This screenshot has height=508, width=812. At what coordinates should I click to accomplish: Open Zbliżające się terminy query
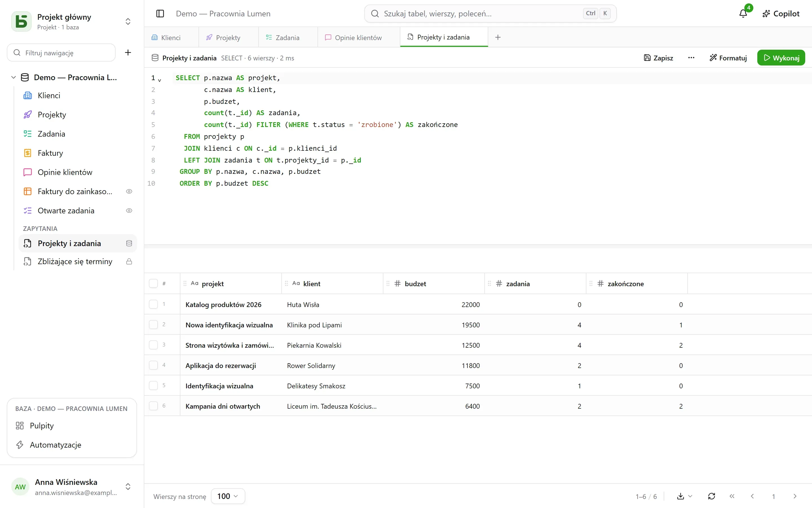pyautogui.click(x=78, y=261)
